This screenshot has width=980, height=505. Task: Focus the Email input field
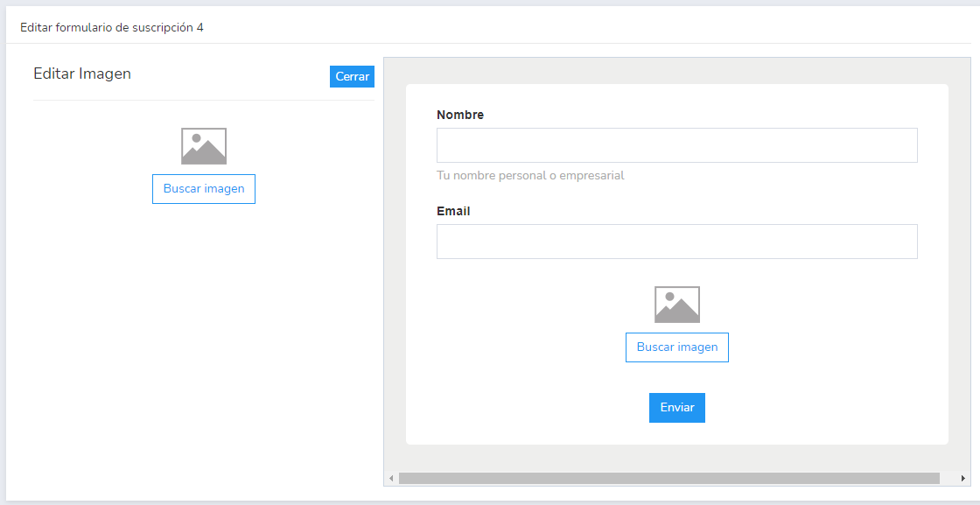[x=677, y=242]
